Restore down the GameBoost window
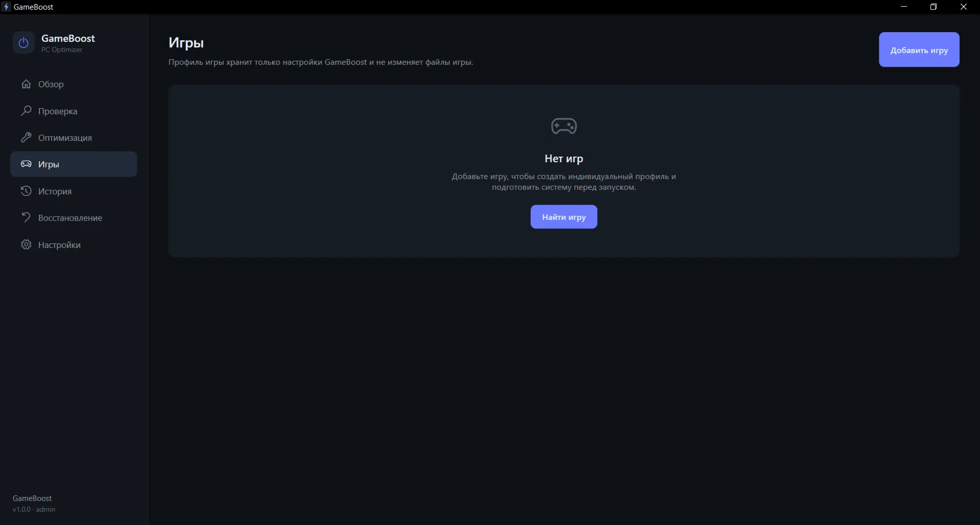This screenshot has width=980, height=525. pos(934,7)
